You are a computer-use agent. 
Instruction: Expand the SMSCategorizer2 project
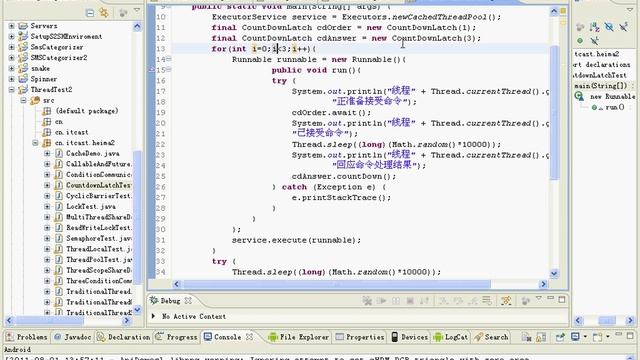(x=11, y=58)
